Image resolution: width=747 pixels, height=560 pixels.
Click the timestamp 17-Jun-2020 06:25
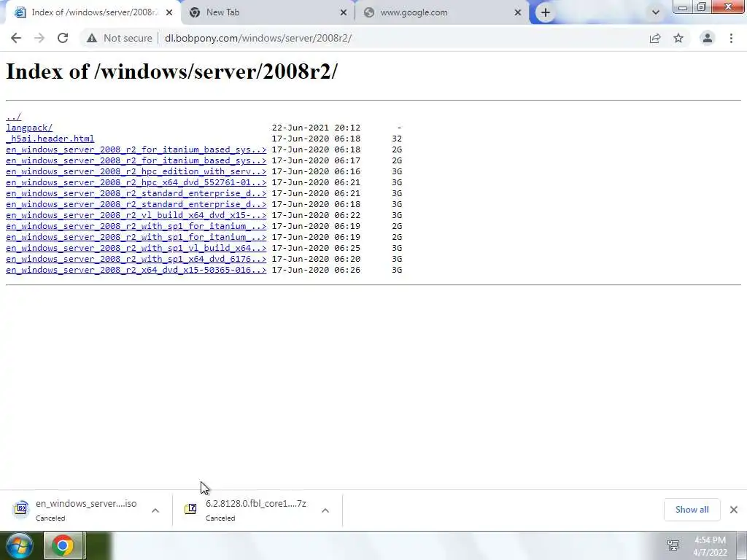(317, 248)
